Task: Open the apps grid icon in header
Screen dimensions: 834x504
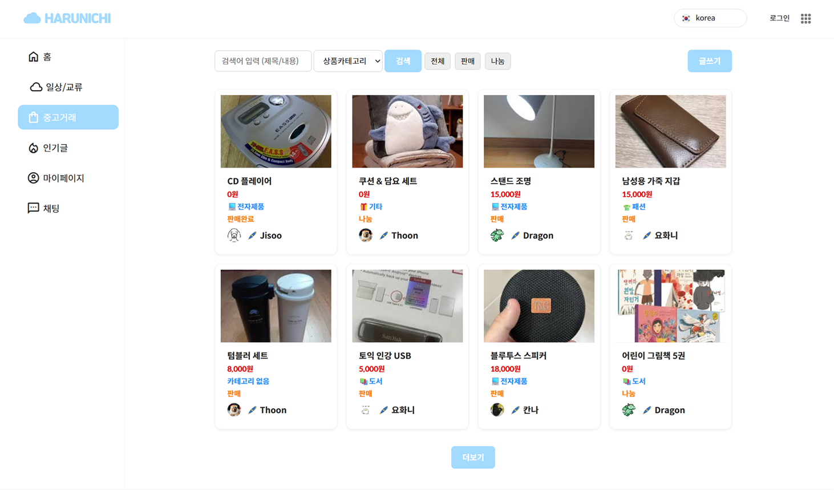Action: click(805, 18)
